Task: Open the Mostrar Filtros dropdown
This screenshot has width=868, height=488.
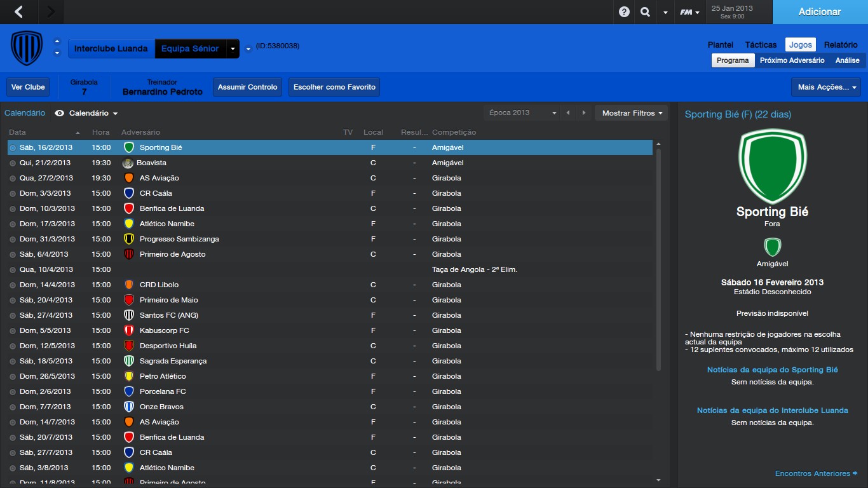Action: (x=632, y=112)
